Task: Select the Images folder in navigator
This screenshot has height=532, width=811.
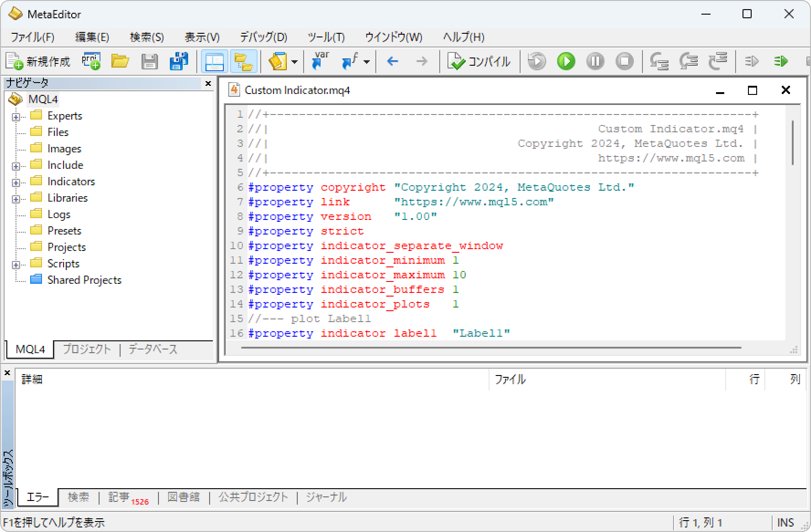Action: (64, 148)
